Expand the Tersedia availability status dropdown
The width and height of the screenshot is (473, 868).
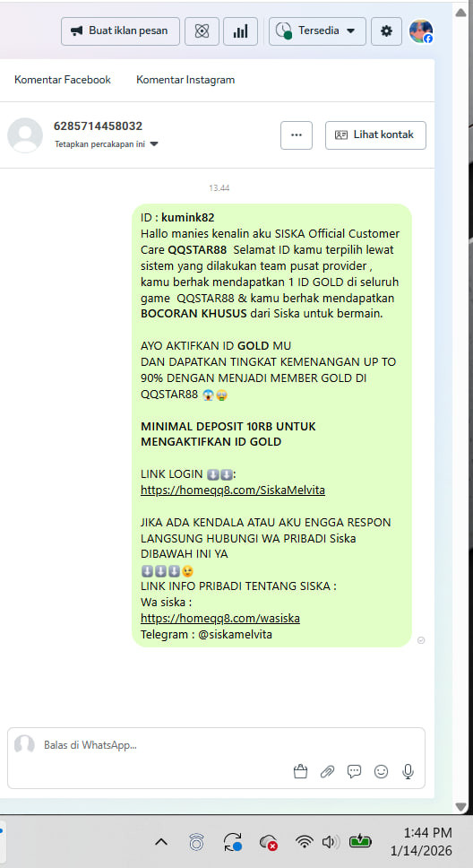point(317,31)
